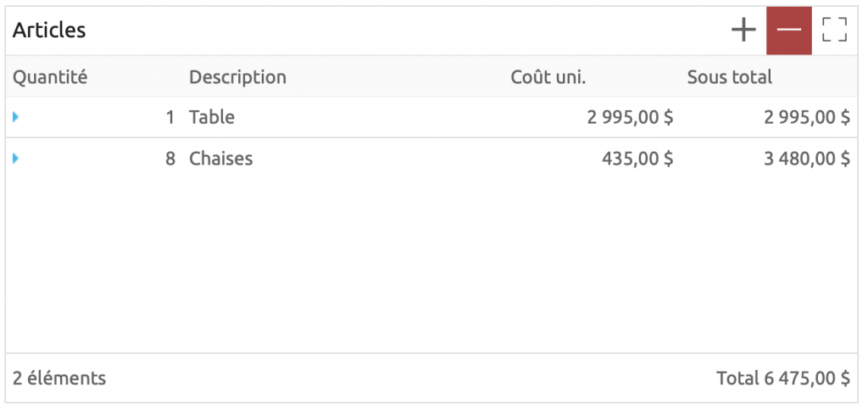This screenshot has height=414, width=868.
Task: Click Table row subtotal cell
Action: click(806, 117)
